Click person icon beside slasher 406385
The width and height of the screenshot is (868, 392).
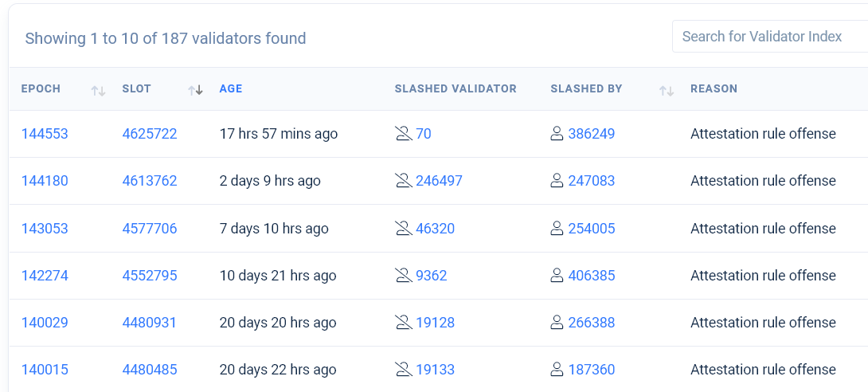pyautogui.click(x=557, y=275)
